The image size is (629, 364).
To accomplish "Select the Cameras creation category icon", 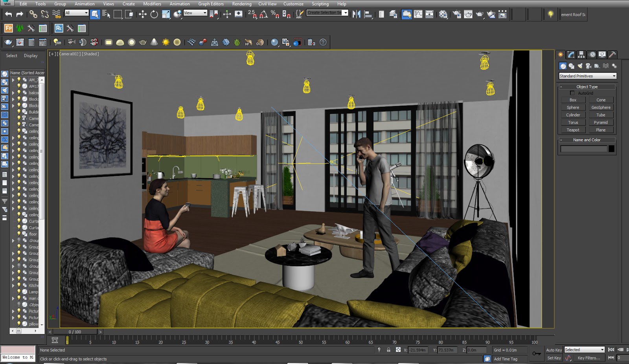I will 589,66.
